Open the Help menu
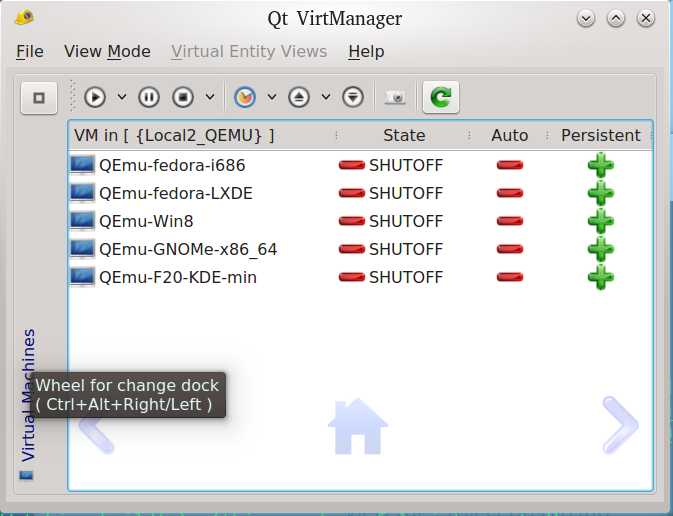This screenshot has width=673, height=516. coord(366,52)
